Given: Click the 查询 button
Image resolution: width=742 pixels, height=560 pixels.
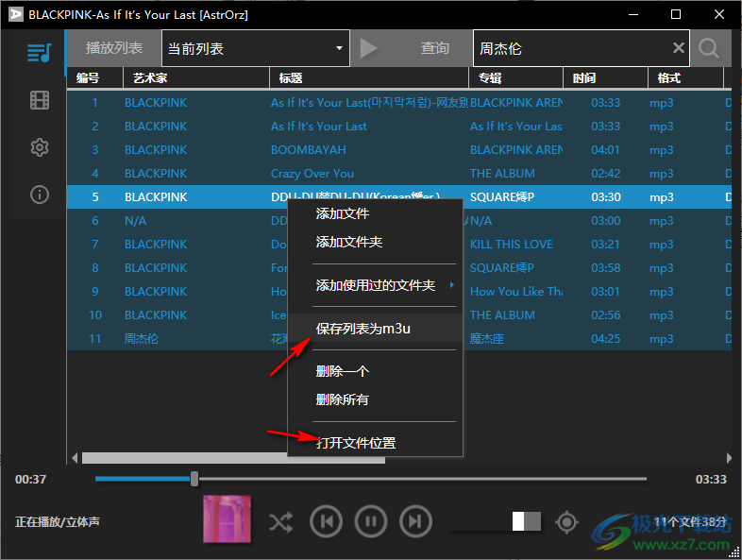Looking at the screenshot, I should [435, 48].
